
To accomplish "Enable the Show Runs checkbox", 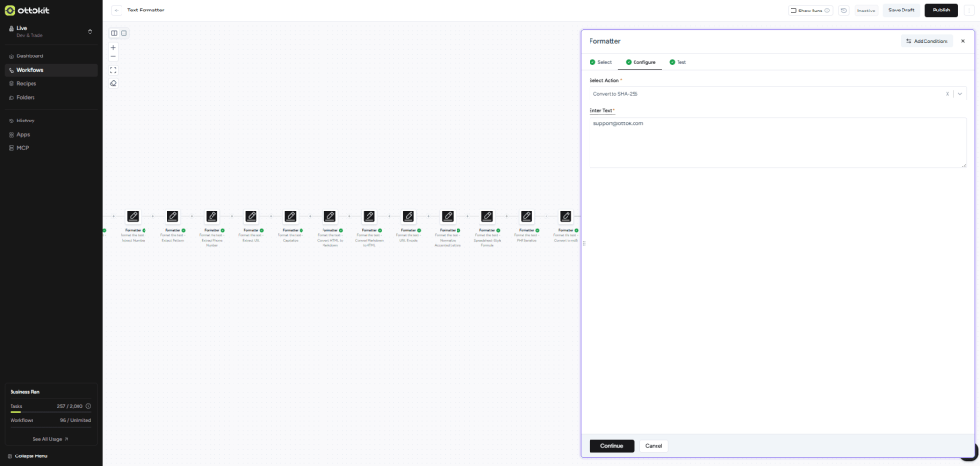I will [x=793, y=11].
